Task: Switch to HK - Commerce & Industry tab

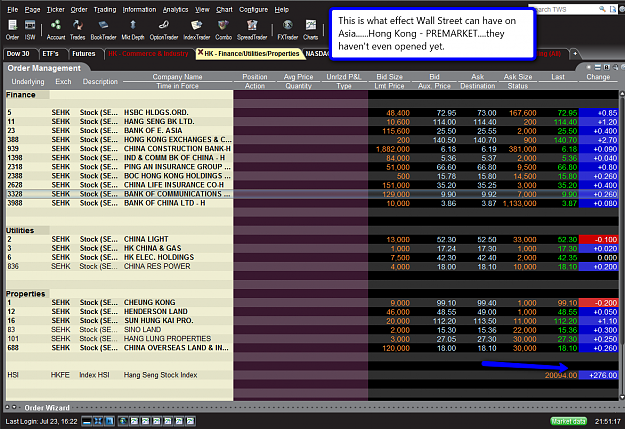Action: pyautogui.click(x=148, y=53)
